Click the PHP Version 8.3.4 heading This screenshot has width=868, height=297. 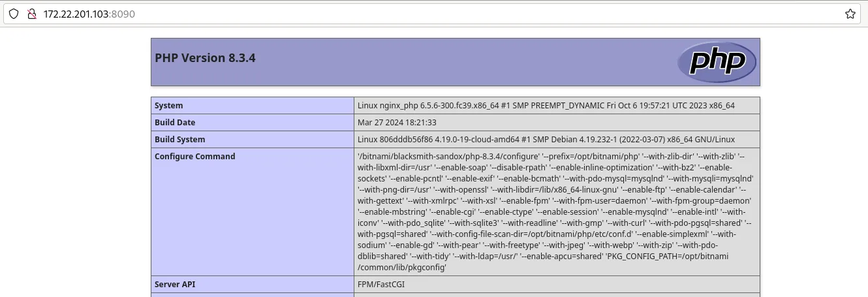pyautogui.click(x=205, y=58)
